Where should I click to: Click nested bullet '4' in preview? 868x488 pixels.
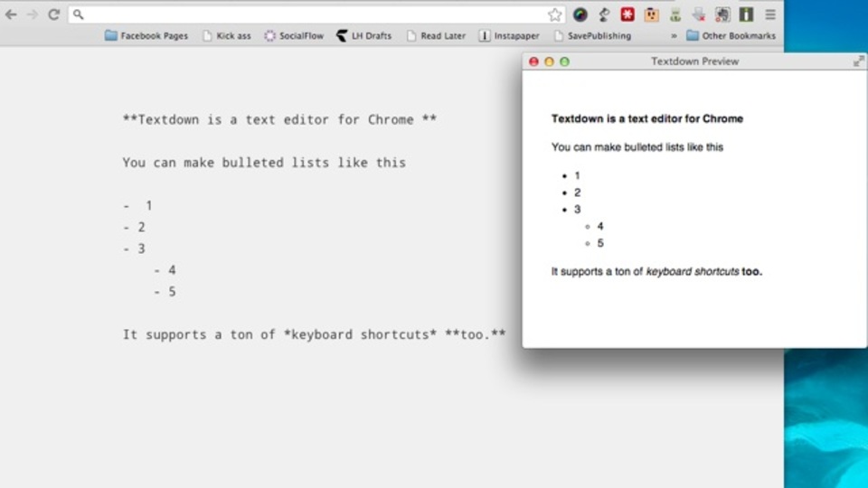click(x=600, y=226)
